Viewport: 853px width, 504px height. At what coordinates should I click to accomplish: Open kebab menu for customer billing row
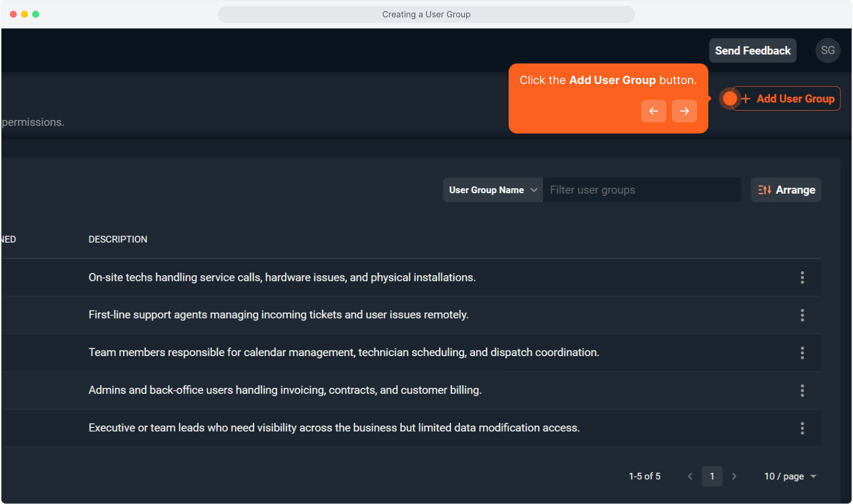coord(802,391)
